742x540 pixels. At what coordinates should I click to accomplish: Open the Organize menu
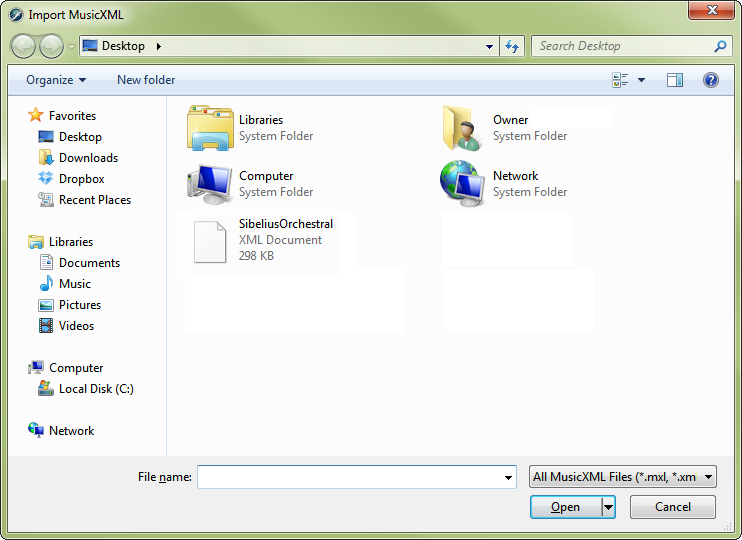point(56,80)
